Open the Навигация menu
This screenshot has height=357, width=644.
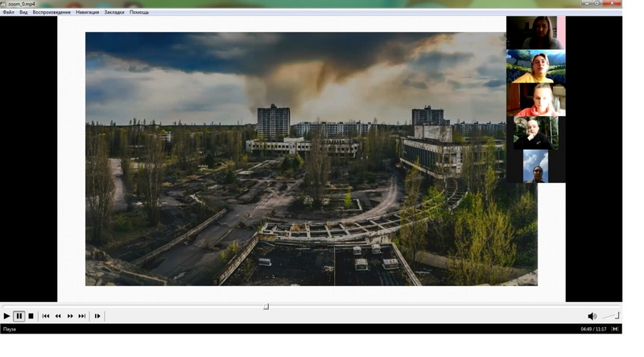[88, 12]
